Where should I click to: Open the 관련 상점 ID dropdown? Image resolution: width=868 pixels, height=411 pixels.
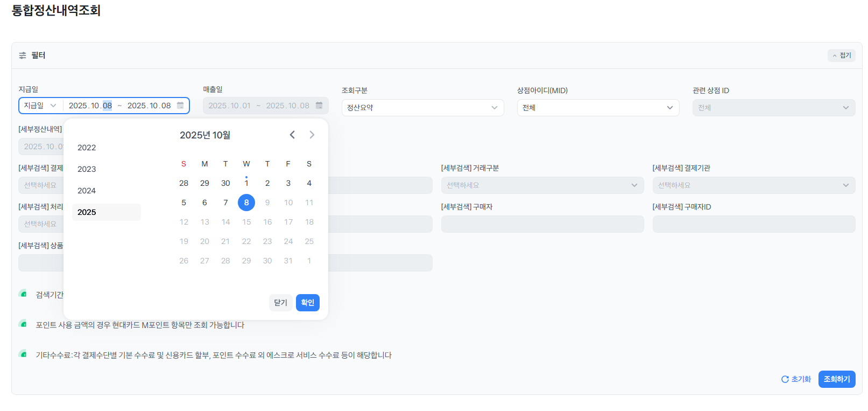pyautogui.click(x=774, y=108)
